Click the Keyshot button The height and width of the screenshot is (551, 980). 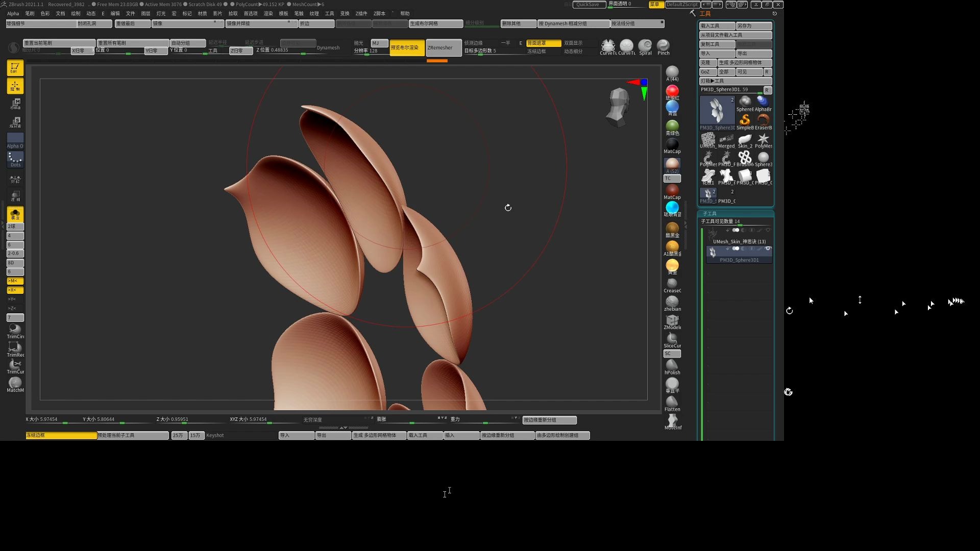point(240,435)
